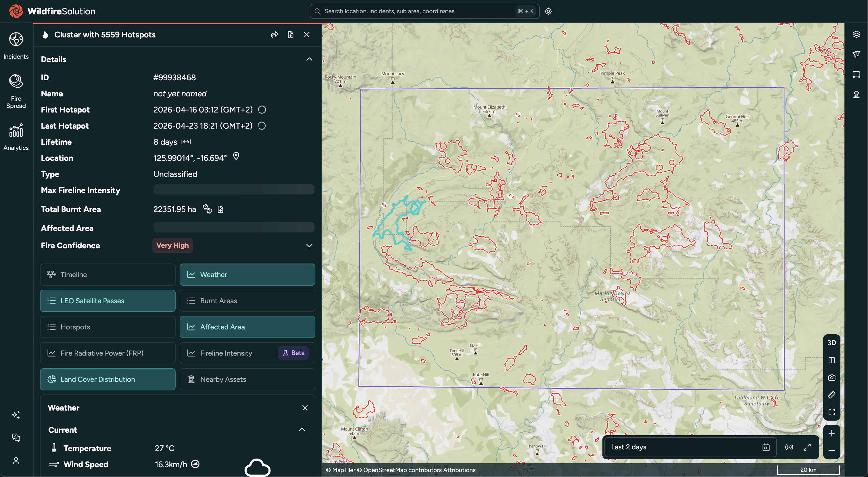
Task: Zoom in on the map
Action: point(831,434)
